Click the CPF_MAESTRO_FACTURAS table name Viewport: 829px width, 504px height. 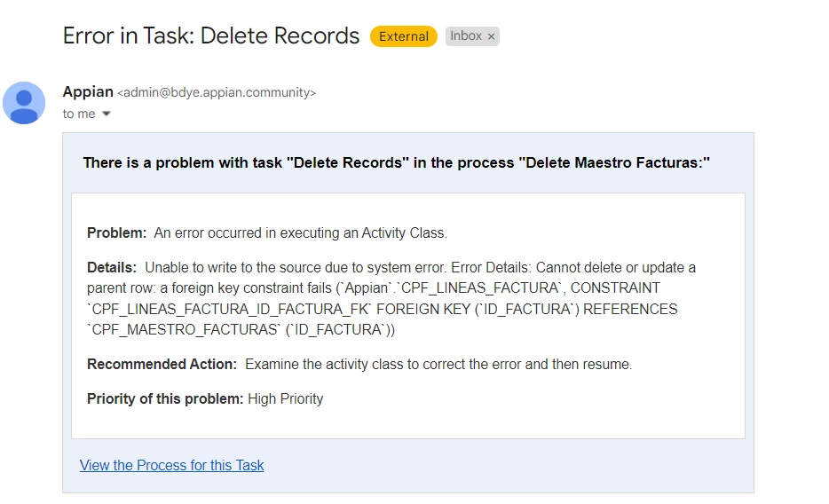185,330
